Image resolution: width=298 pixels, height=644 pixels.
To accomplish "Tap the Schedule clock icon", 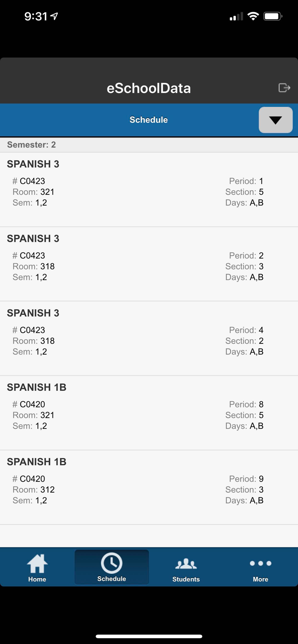I will pos(112,563).
